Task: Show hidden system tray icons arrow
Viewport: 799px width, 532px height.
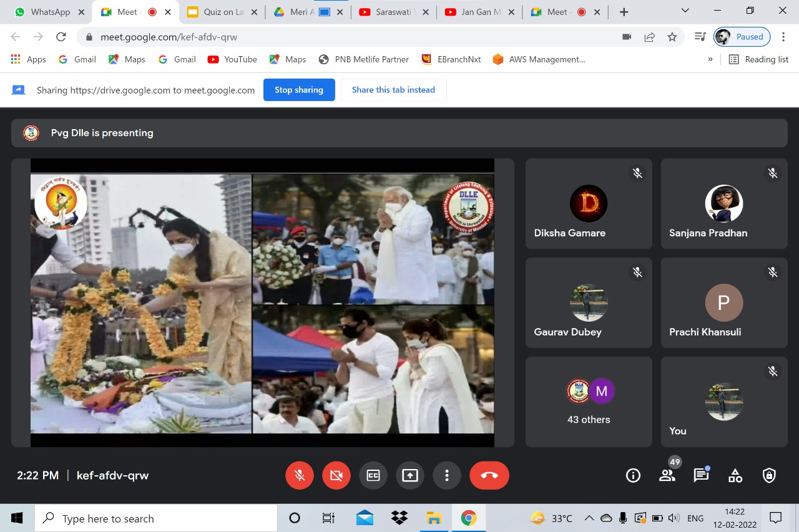Action: (589, 518)
